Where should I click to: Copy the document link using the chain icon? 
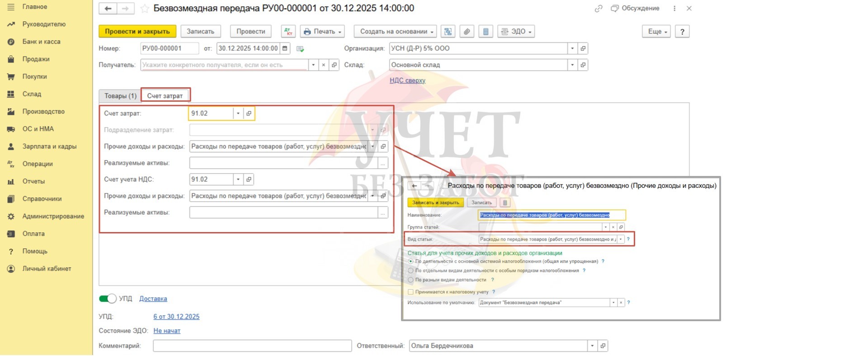point(599,9)
